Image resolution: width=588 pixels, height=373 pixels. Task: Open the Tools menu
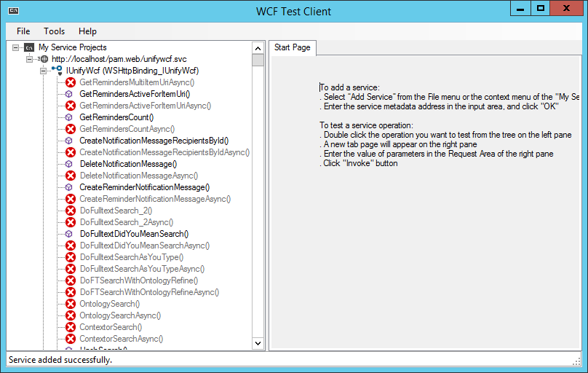pos(54,31)
